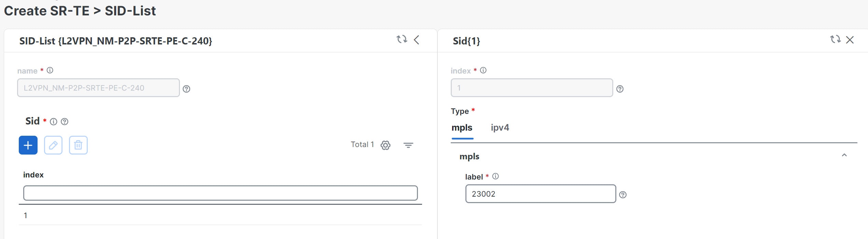The width and height of the screenshot is (868, 239).
Task: Refresh the SID-List panel
Action: [x=402, y=39]
